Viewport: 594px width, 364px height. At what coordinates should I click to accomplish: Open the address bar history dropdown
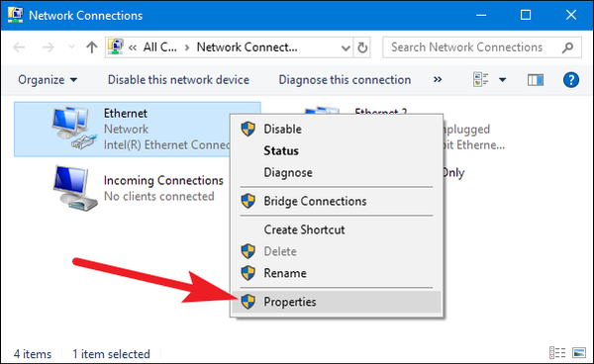[346, 47]
